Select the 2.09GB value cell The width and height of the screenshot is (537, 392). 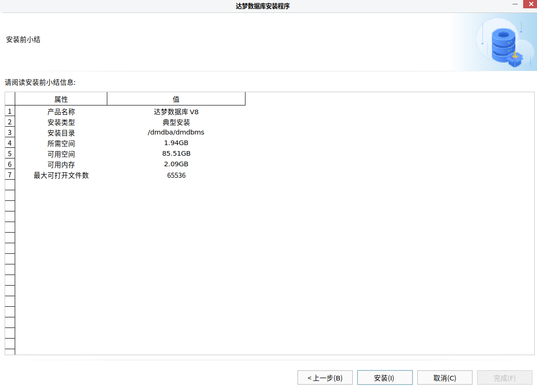(176, 164)
